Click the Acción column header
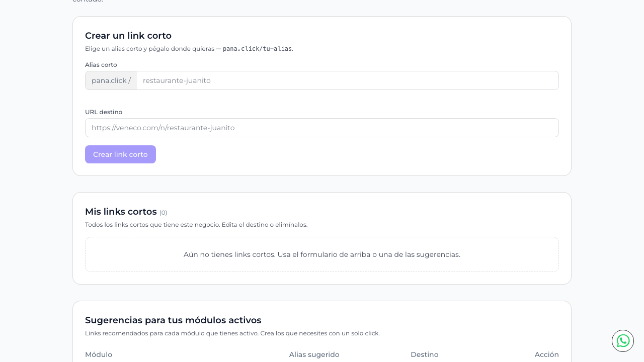This screenshot has width=644, height=362. coord(547,354)
